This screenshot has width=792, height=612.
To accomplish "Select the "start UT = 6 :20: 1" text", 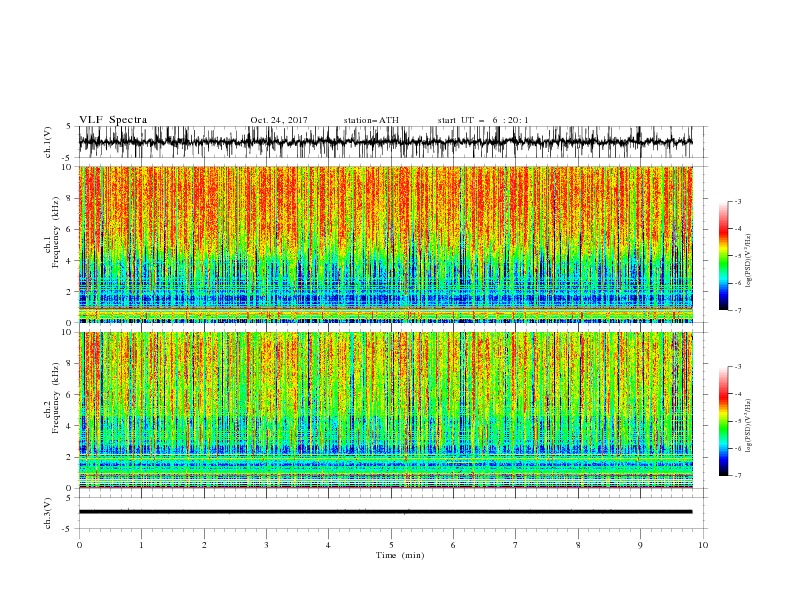I will tap(483, 120).
